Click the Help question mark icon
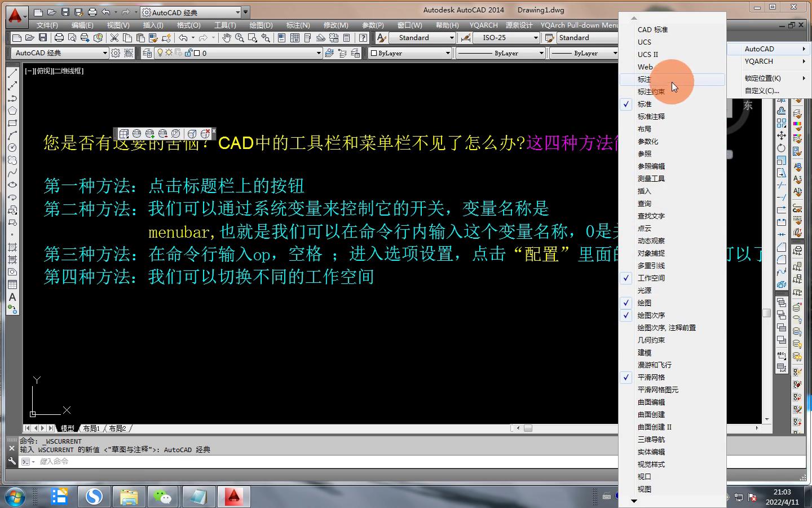Viewport: 812px width, 508px height. click(363, 38)
